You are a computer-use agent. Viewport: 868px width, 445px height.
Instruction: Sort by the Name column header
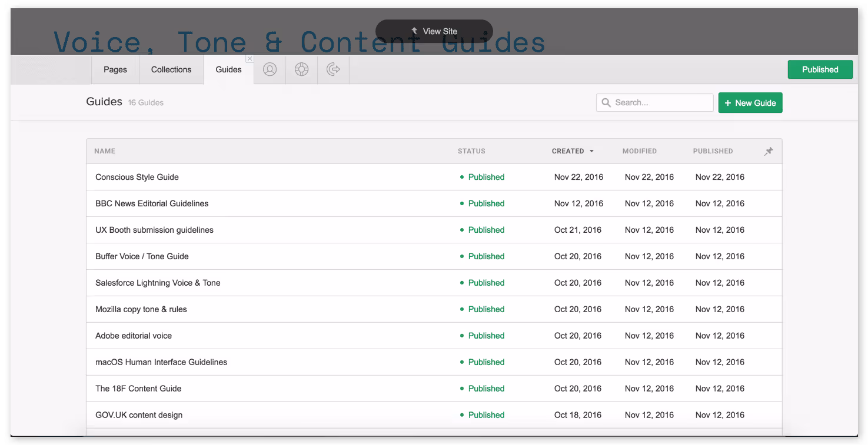[x=105, y=151]
